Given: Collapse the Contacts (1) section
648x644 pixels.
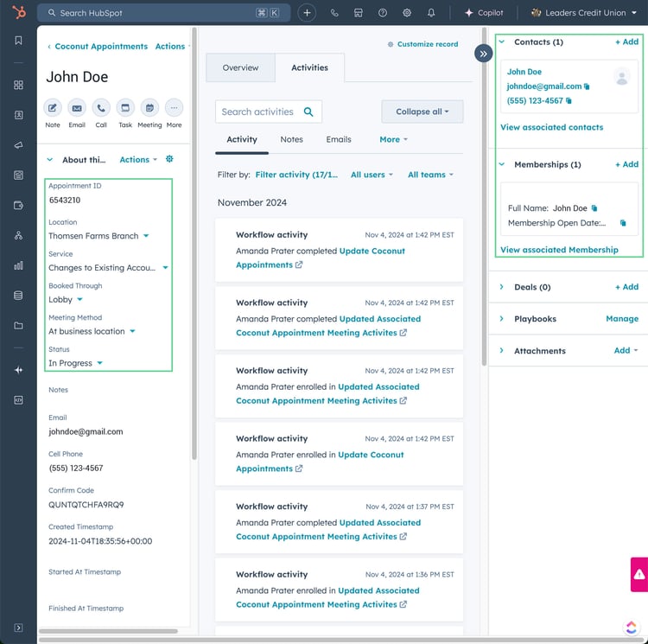Looking at the screenshot, I should pyautogui.click(x=502, y=41).
